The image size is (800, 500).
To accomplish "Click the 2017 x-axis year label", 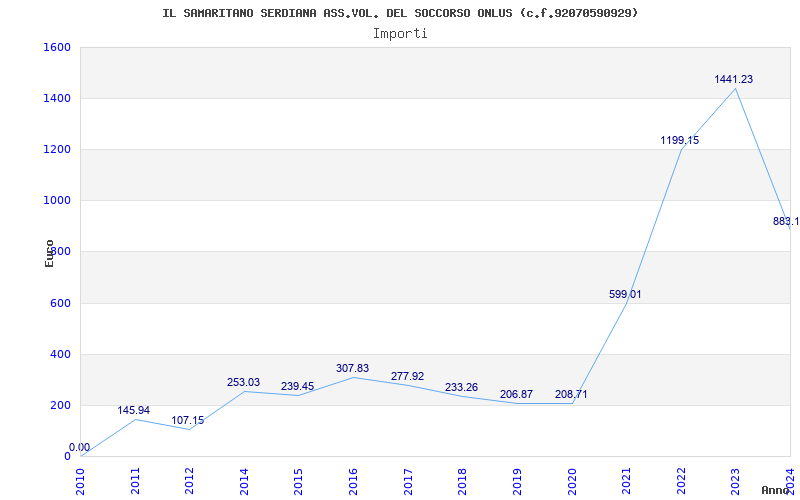I will point(408,481).
